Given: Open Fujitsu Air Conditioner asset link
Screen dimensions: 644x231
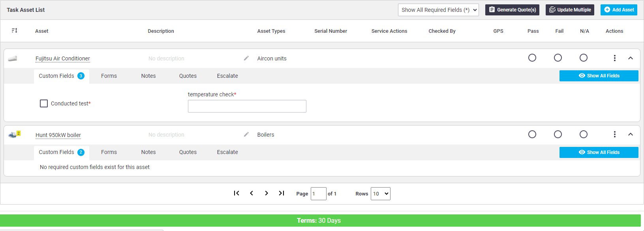Looking at the screenshot, I should pyautogui.click(x=63, y=58).
